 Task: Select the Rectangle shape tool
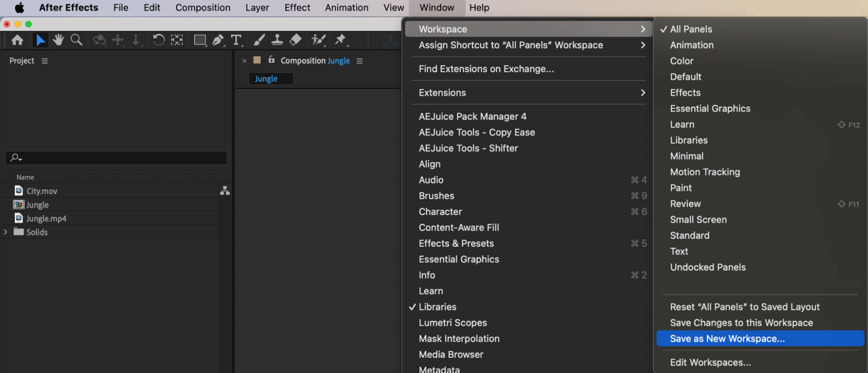click(x=200, y=40)
